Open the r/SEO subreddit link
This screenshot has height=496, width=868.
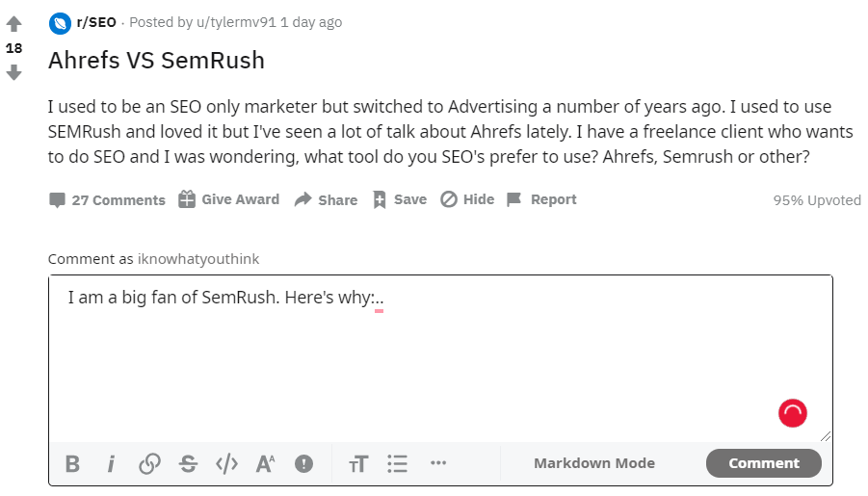(x=96, y=22)
